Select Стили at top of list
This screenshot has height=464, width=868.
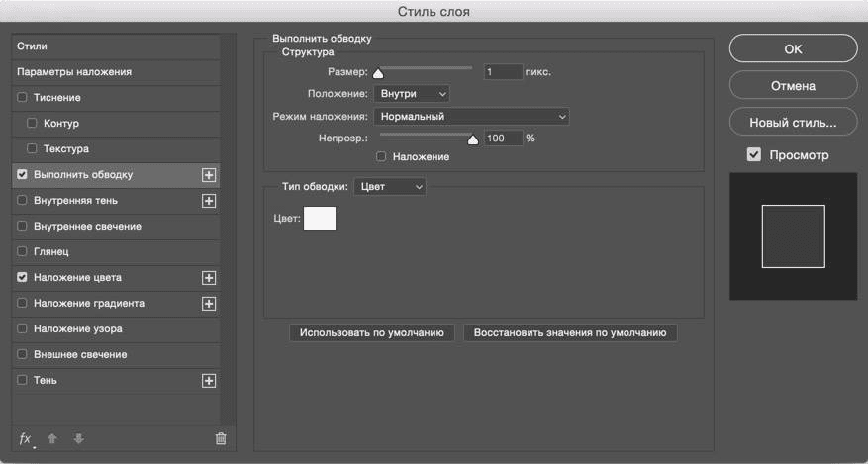(x=32, y=46)
